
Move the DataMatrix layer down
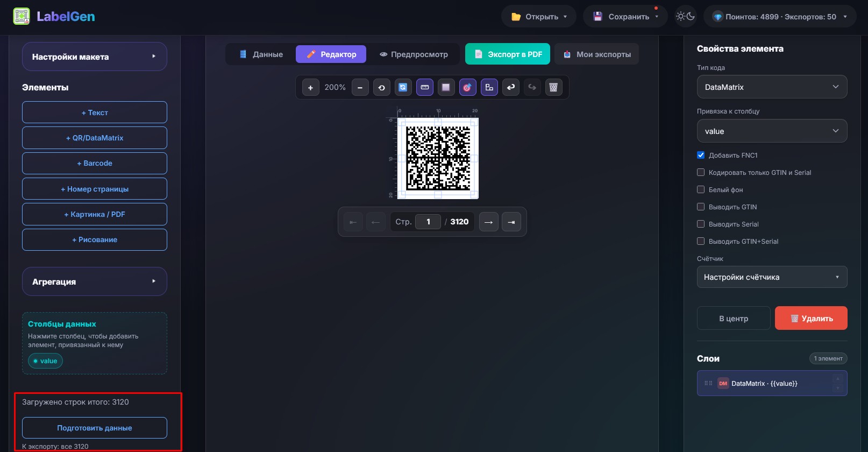tap(837, 388)
